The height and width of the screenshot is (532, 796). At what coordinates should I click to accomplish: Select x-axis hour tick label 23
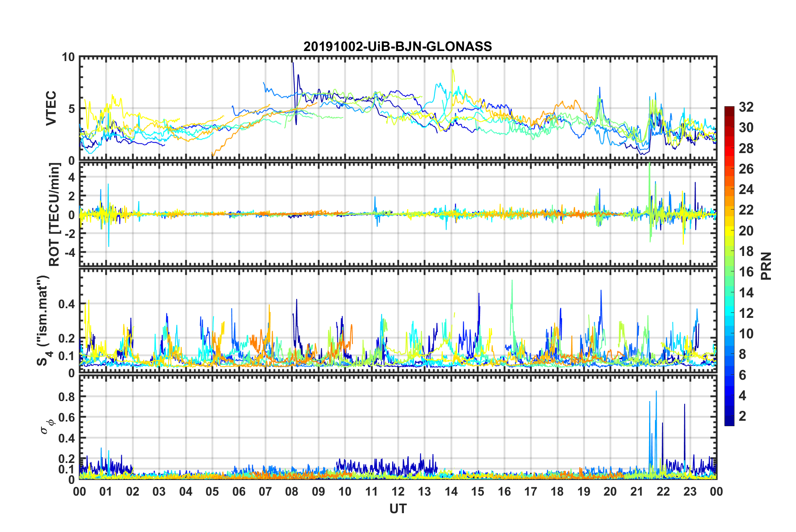pos(690,491)
